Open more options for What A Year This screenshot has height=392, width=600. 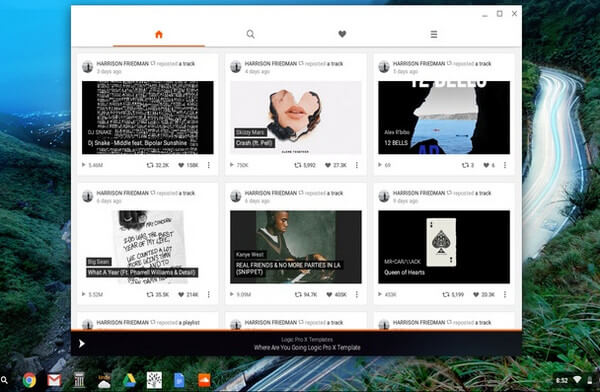209,294
